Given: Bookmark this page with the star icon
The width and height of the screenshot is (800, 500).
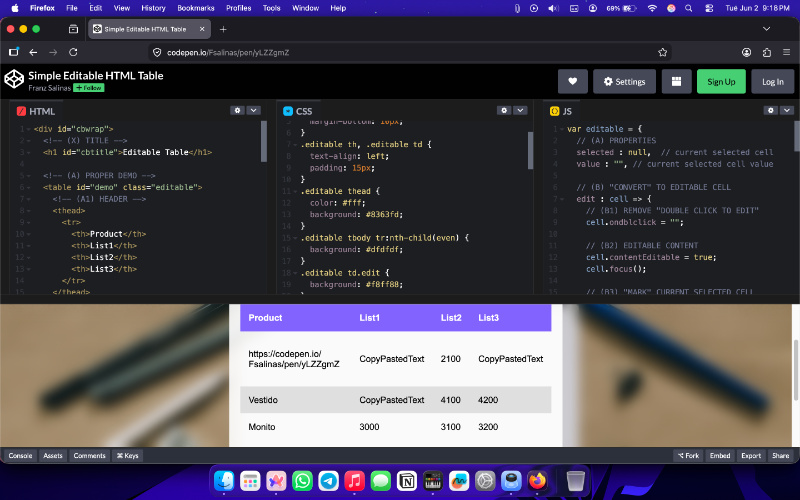Looking at the screenshot, I should (662, 52).
